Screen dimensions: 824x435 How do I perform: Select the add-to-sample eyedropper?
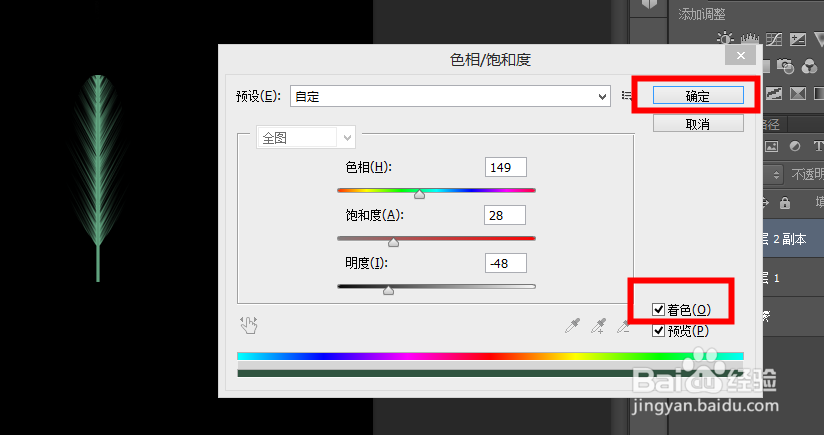[x=598, y=326]
